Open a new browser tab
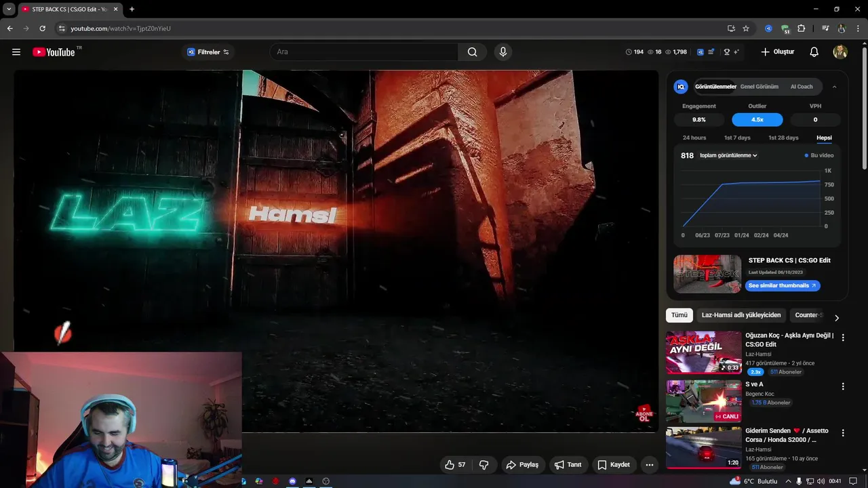The width and height of the screenshot is (868, 488). pyautogui.click(x=132, y=9)
